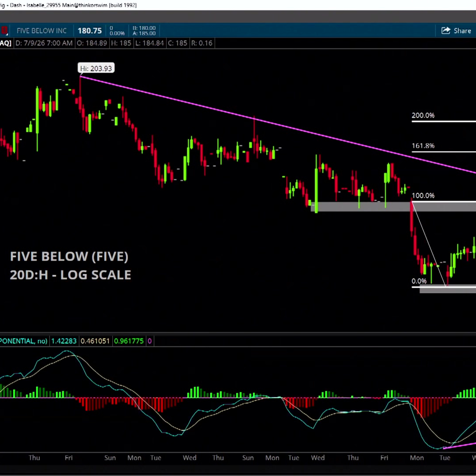Screen dimensions: 476x476
Task: Click the Hi: 203.93 price bubble
Action: (96, 68)
